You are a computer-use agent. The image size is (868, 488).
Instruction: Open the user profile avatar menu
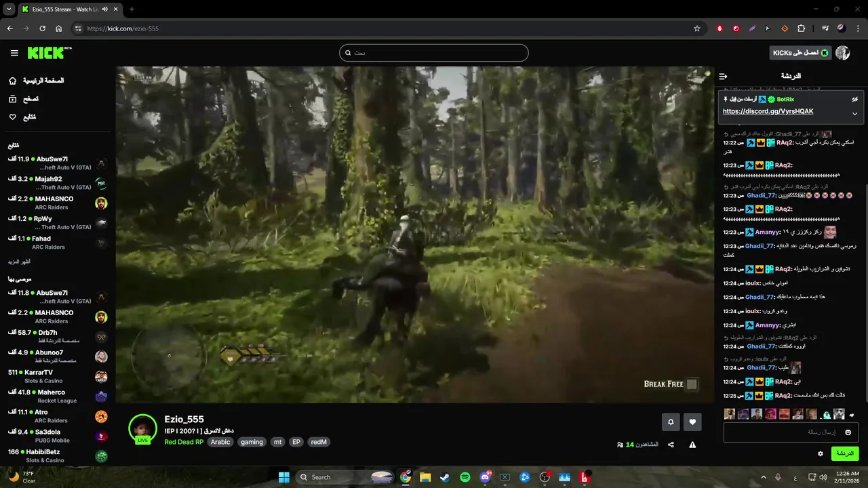(x=843, y=53)
